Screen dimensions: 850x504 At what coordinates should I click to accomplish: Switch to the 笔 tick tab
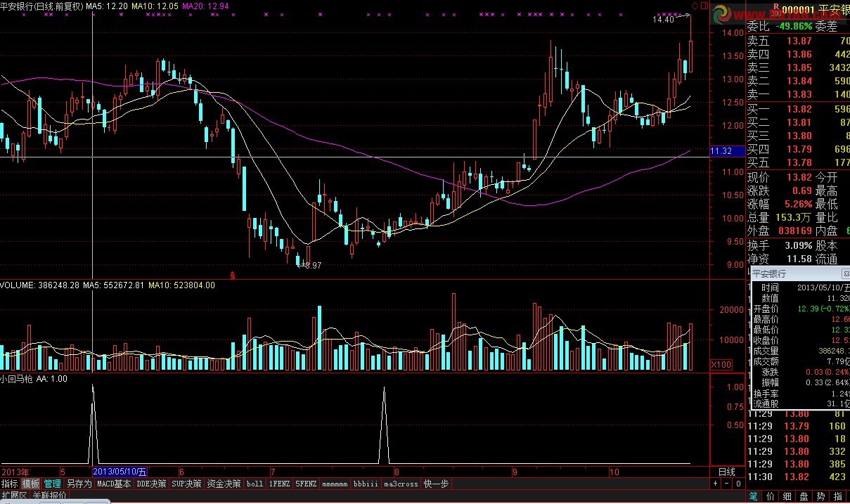pos(753,496)
